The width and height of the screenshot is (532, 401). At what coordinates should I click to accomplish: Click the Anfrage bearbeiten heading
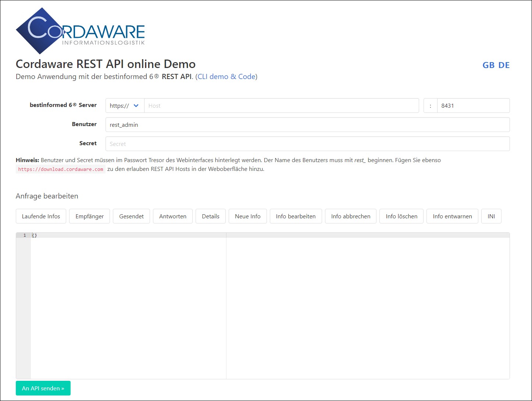tap(47, 196)
